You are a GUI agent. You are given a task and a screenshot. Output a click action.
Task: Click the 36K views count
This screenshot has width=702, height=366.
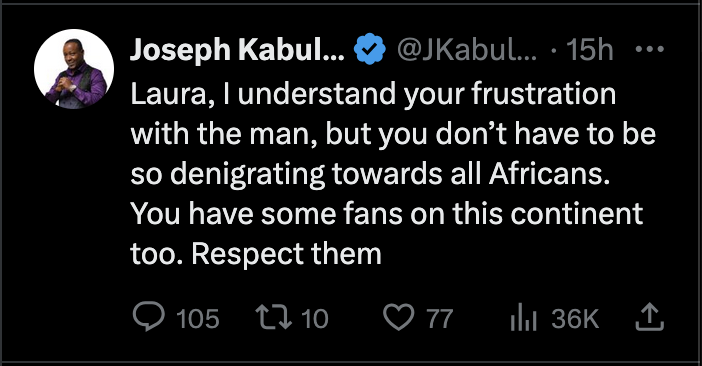(575, 319)
